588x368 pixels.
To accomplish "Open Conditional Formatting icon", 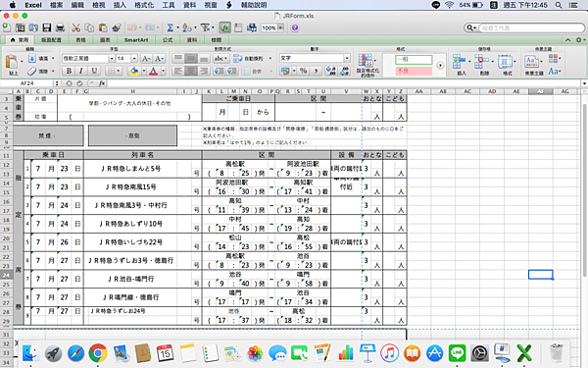I will 367,66.
